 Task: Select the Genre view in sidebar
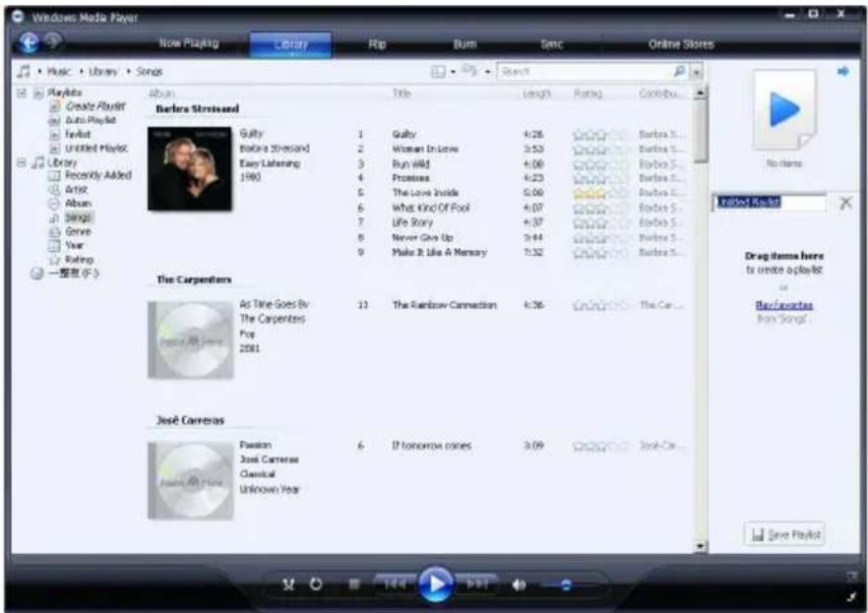tap(78, 231)
